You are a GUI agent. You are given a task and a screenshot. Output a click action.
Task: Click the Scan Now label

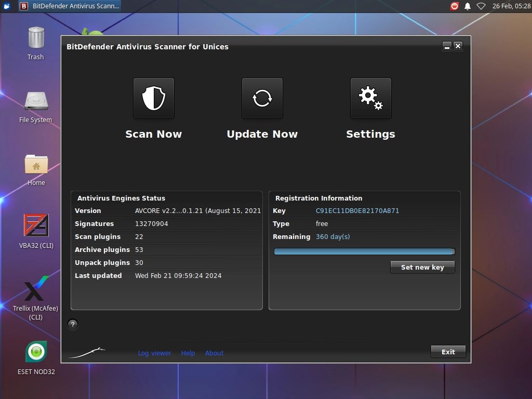click(154, 134)
